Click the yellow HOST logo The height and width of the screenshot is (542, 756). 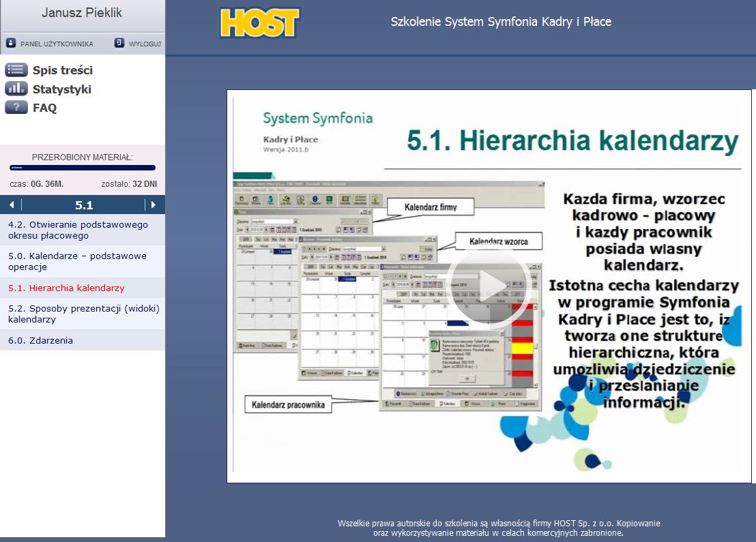260,22
